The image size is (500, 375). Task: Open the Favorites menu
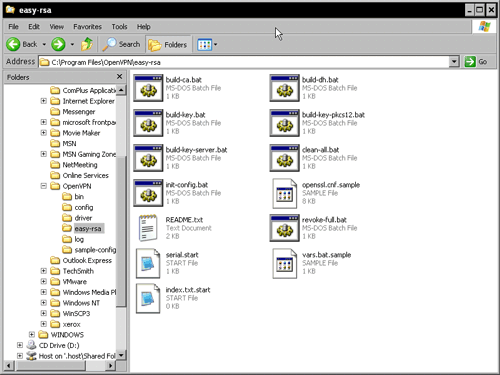pyautogui.click(x=87, y=27)
